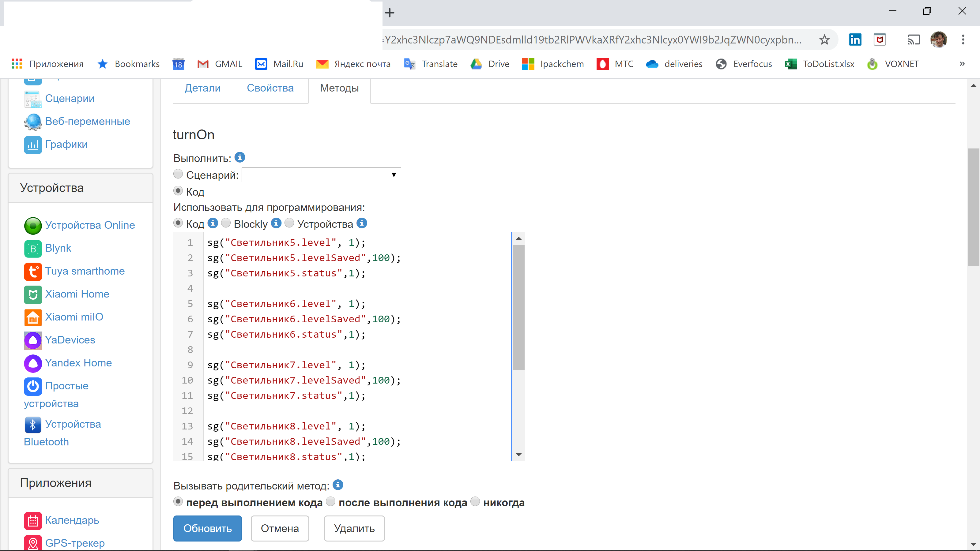The height and width of the screenshot is (551, 980).
Task: Click Удалить to delete method
Action: (x=355, y=528)
